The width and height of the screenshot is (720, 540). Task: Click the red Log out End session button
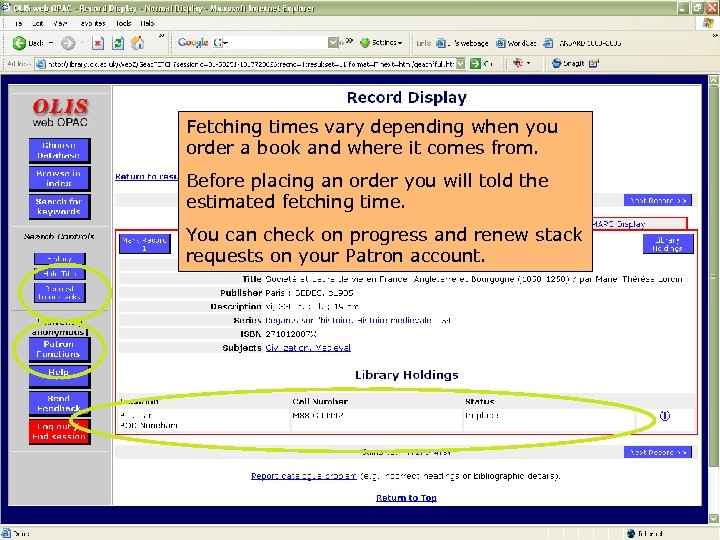pos(59,432)
